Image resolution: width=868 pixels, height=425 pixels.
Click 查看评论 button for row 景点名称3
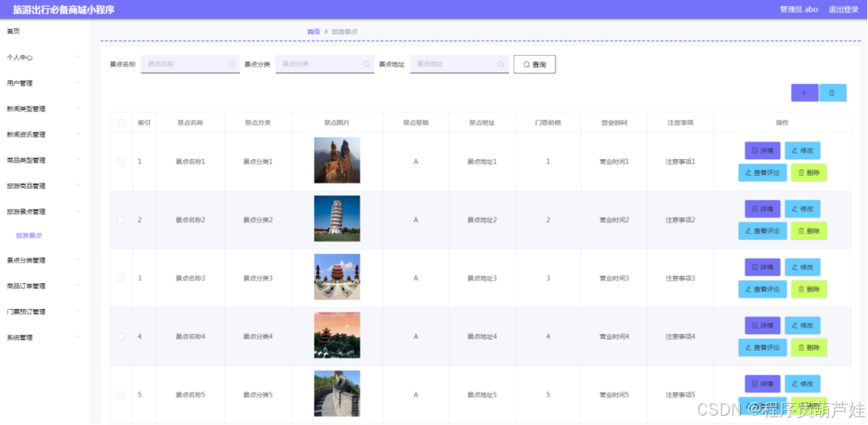(x=762, y=289)
